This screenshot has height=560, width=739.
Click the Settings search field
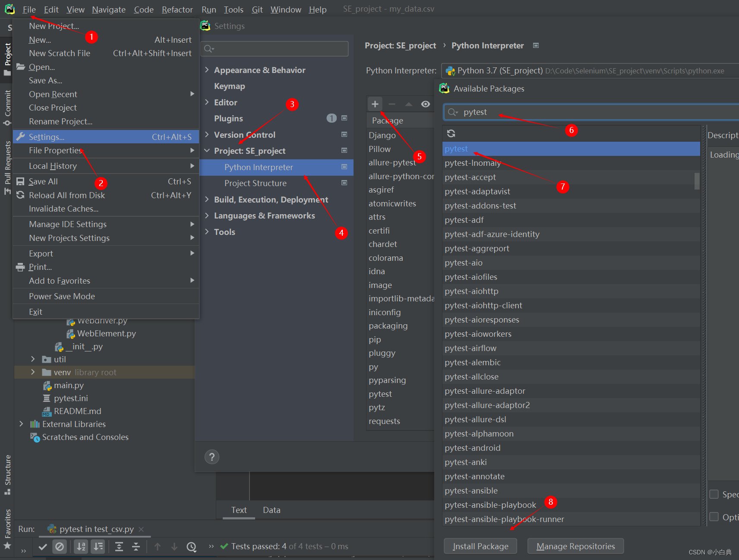tap(275, 48)
